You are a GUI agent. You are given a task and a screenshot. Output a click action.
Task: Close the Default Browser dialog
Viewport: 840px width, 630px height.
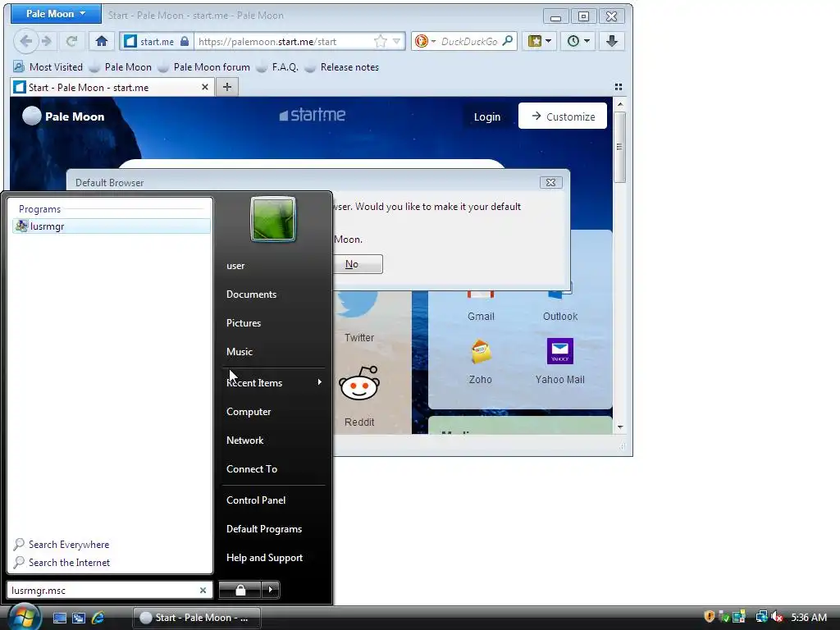550,183
